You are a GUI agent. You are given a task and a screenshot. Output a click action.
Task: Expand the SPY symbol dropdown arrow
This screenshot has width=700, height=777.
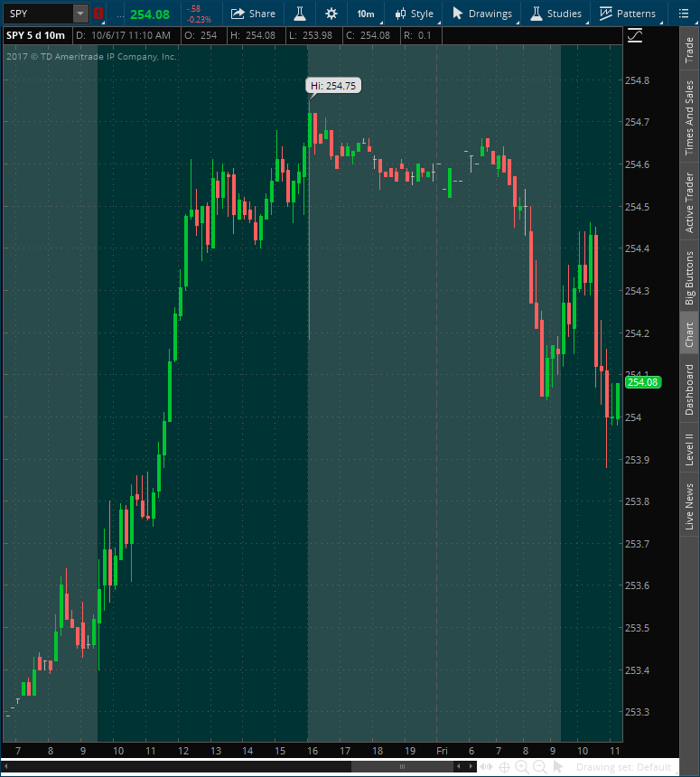tap(80, 14)
